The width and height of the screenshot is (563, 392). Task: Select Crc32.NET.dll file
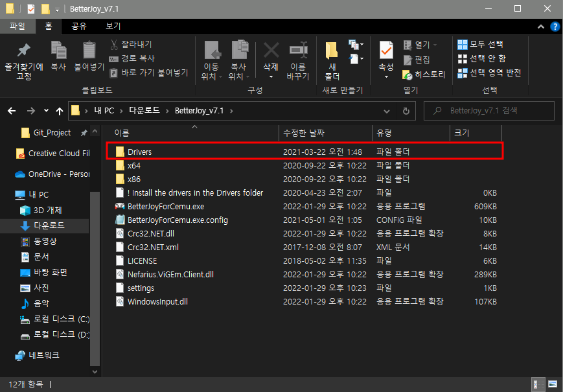304,234
